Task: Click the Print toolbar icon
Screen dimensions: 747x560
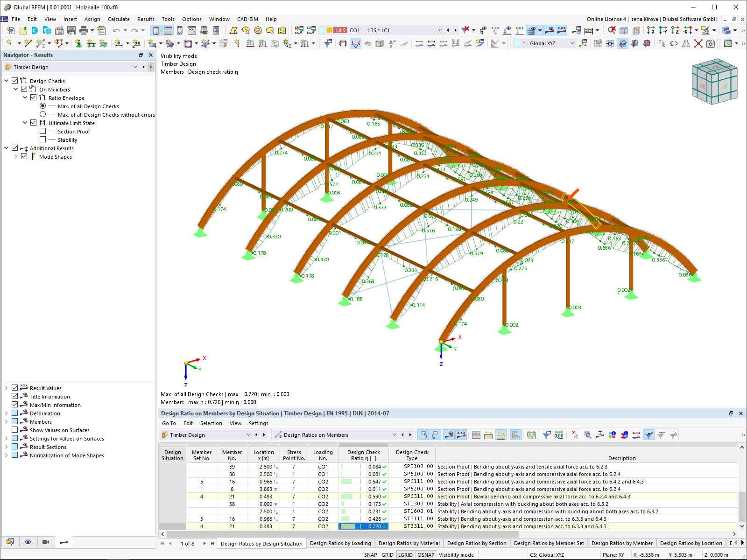Action: click(x=84, y=30)
